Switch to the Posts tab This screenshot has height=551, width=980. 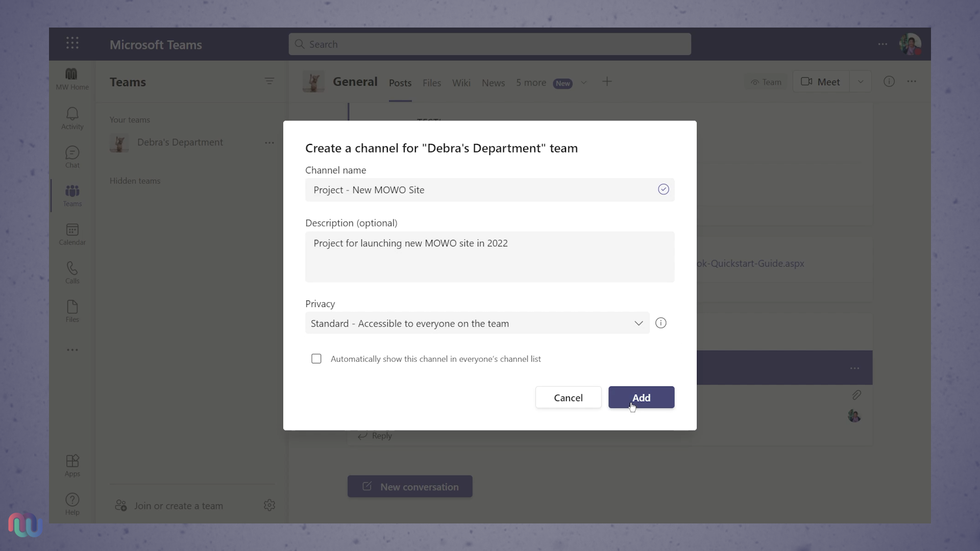pos(400,83)
